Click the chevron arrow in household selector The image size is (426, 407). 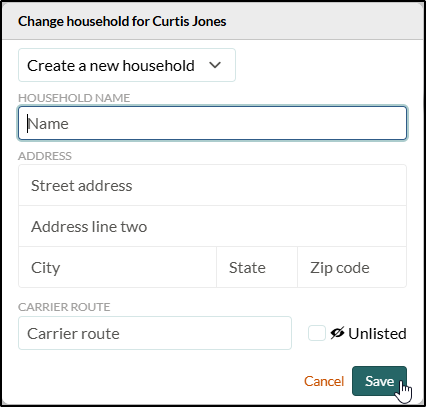coord(215,65)
